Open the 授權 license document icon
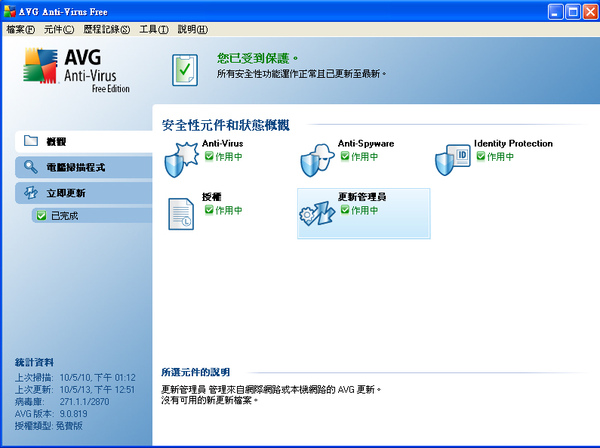This screenshot has width=600, height=448. 181,214
